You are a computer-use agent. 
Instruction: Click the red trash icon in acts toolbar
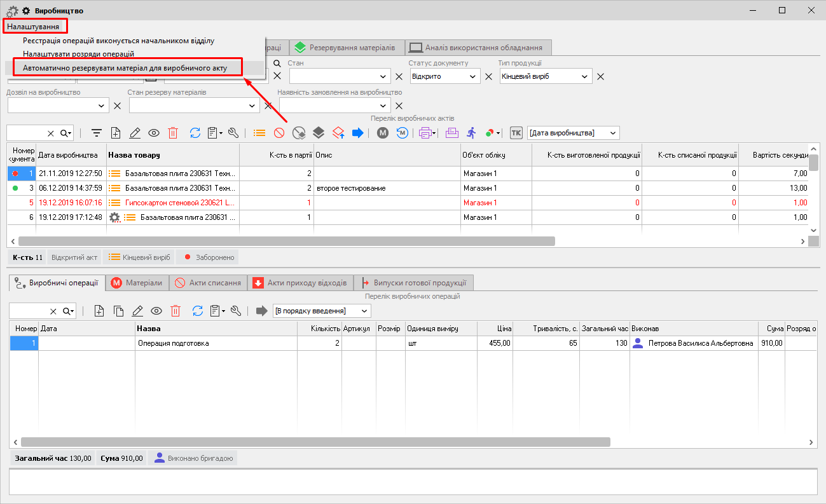pyautogui.click(x=173, y=133)
